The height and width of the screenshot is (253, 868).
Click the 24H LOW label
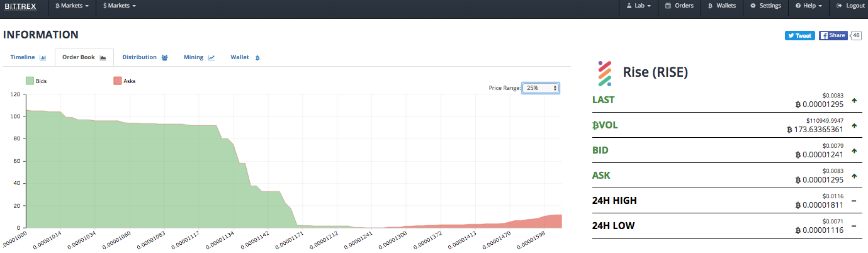point(614,226)
